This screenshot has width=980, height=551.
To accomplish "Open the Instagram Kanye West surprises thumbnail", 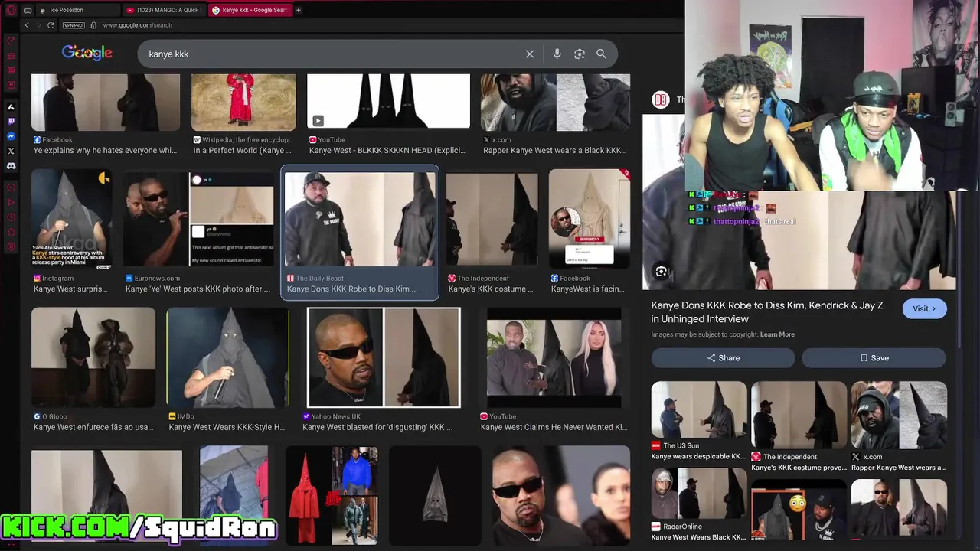I will 72,220.
